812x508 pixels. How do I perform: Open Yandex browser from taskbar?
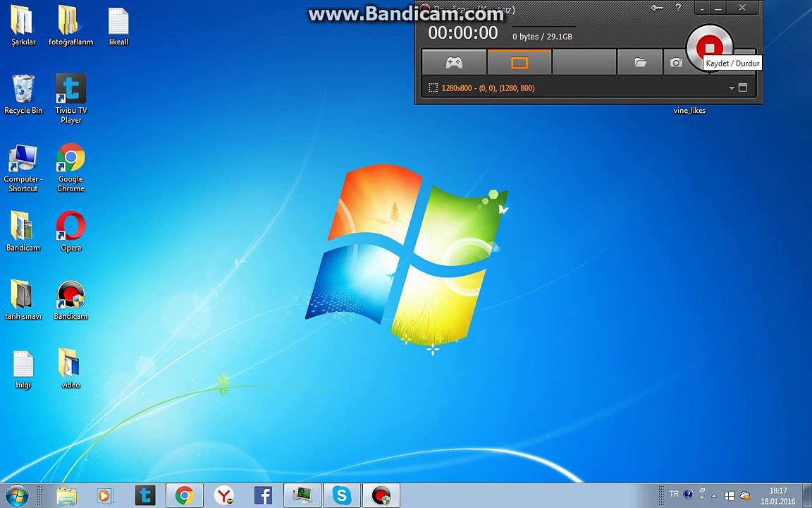click(x=223, y=496)
